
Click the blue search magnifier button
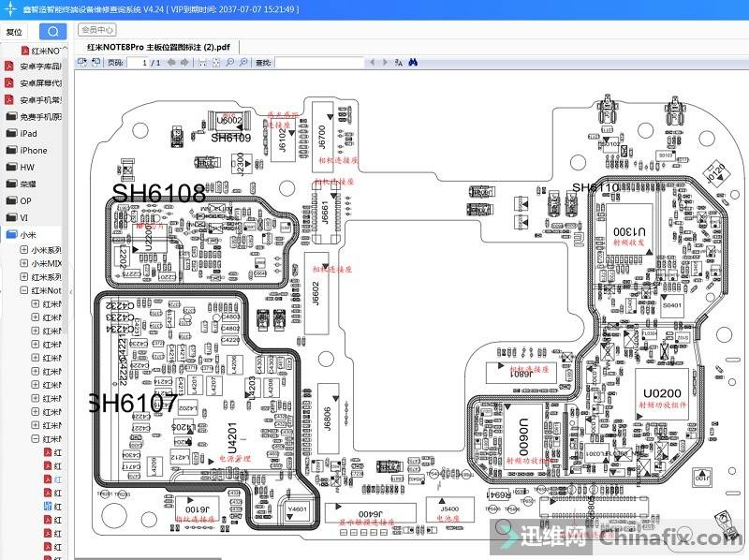[52, 31]
